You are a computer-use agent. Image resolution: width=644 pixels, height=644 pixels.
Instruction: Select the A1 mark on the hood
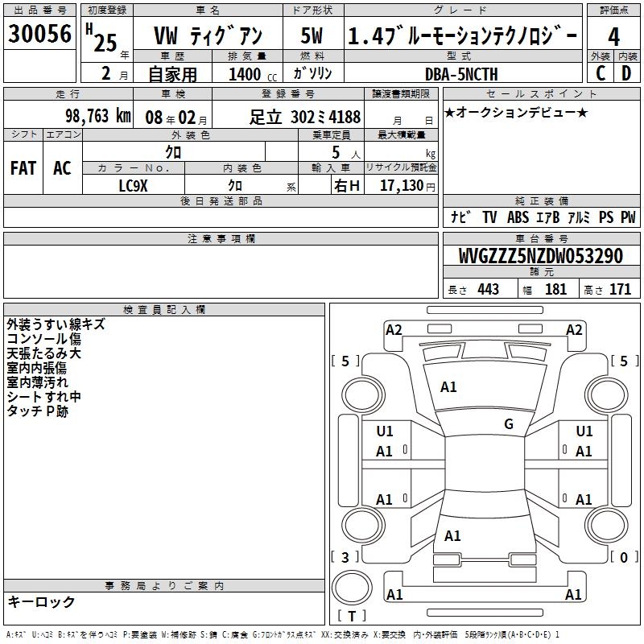pyautogui.click(x=448, y=387)
